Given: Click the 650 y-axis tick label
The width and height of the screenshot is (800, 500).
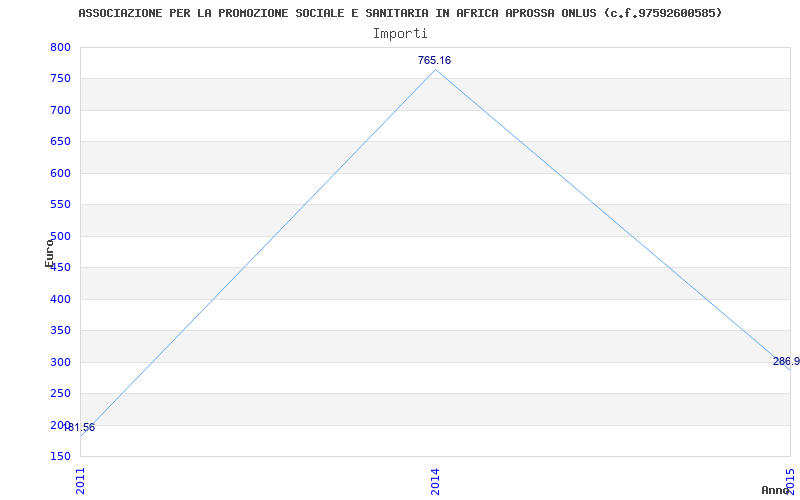Looking at the screenshot, I should [x=60, y=142].
